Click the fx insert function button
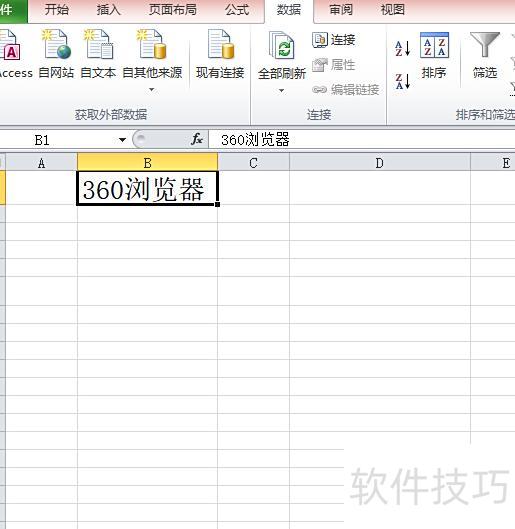The height and width of the screenshot is (529, 515). click(x=197, y=139)
